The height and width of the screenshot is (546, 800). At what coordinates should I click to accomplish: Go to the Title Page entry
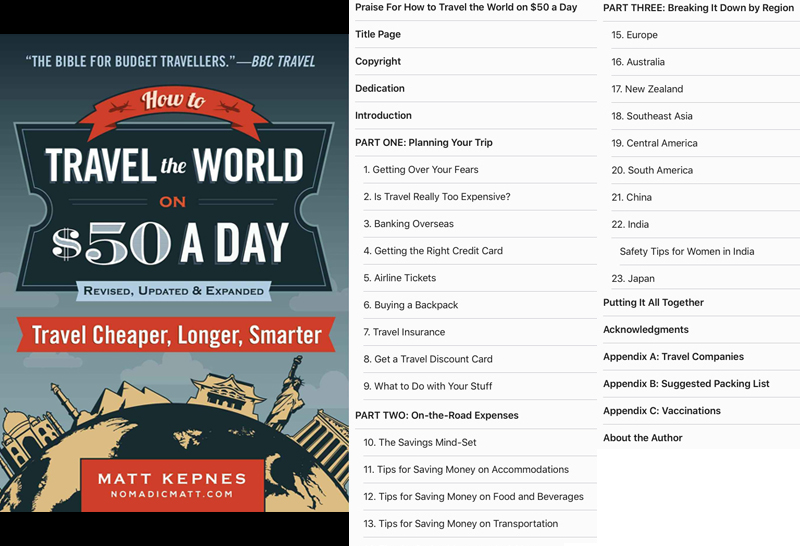(x=476, y=34)
